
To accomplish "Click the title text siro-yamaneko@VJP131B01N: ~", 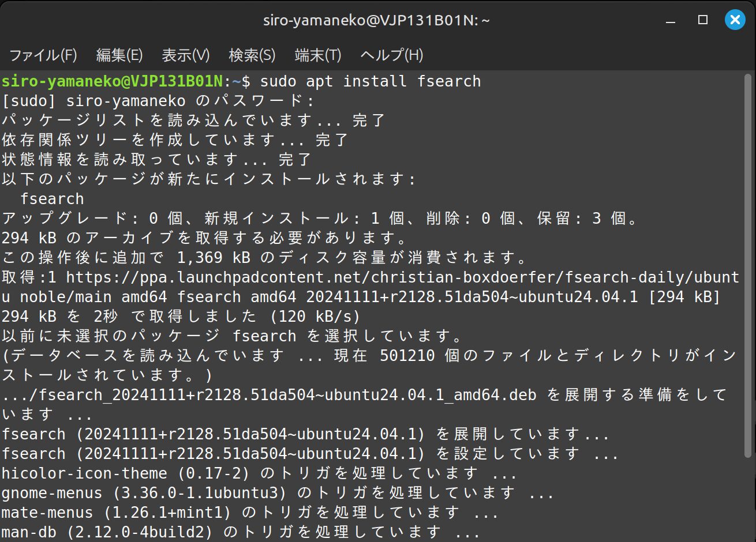I will [376, 21].
